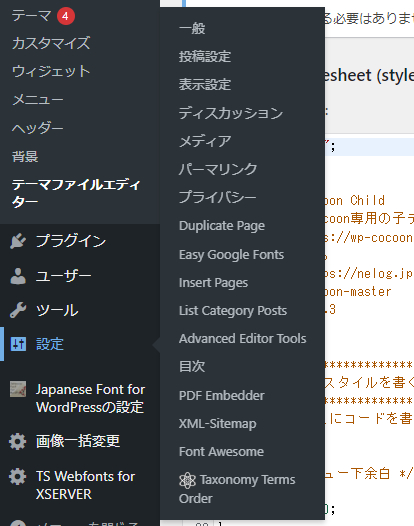Click the red update badge next to テーマ
Viewport: 414px width, 526px height.
[x=65, y=16]
